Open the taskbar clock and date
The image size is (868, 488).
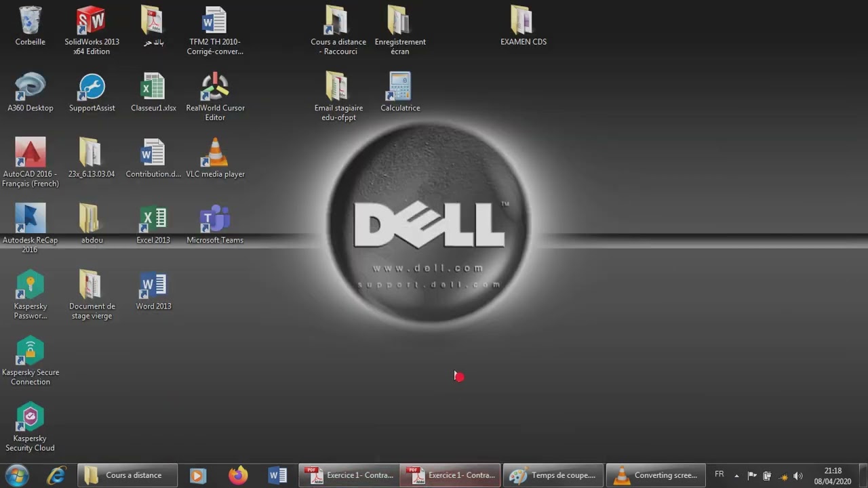833,476
